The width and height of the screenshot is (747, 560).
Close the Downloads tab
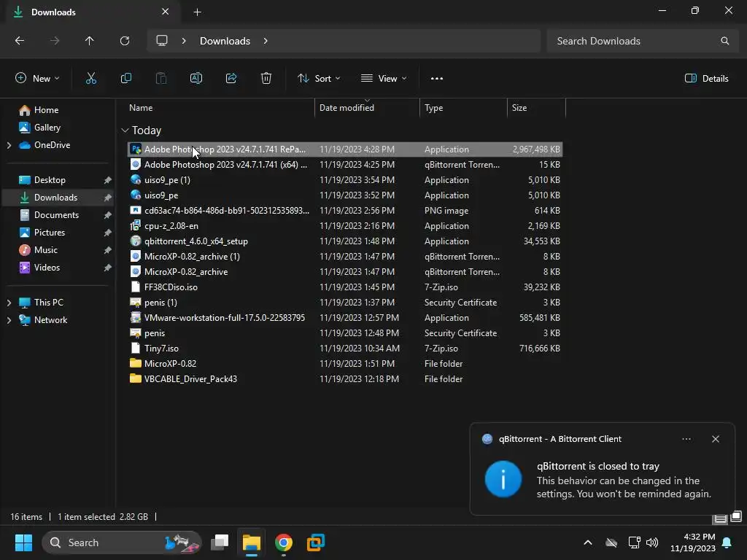tap(165, 12)
